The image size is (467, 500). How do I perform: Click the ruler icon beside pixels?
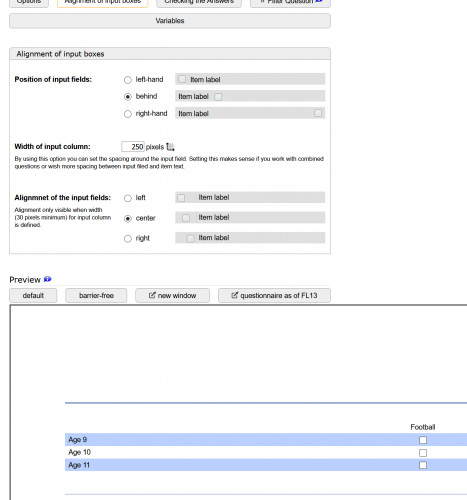tap(170, 147)
